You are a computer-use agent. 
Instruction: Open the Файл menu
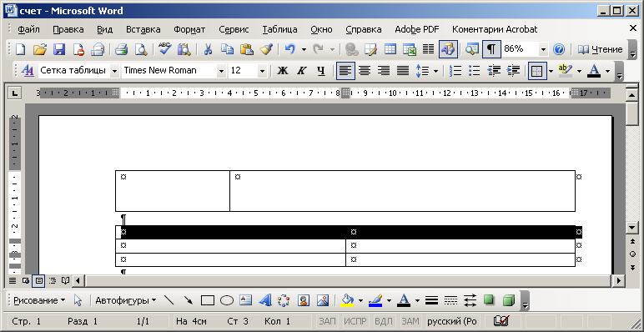click(x=28, y=29)
